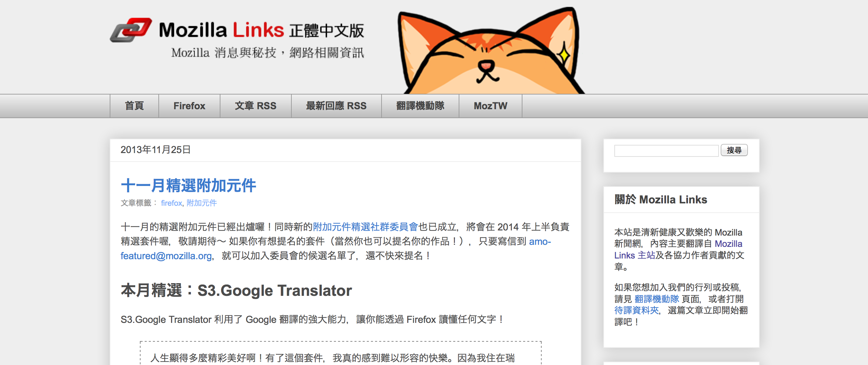Click the 搜尋 search button
868x365 pixels.
click(x=734, y=150)
